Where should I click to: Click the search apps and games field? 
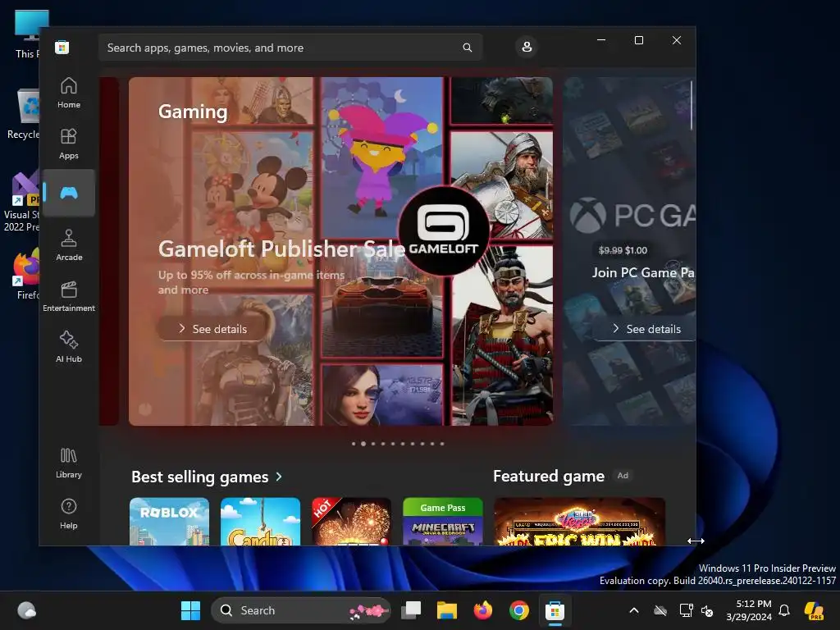pos(290,48)
